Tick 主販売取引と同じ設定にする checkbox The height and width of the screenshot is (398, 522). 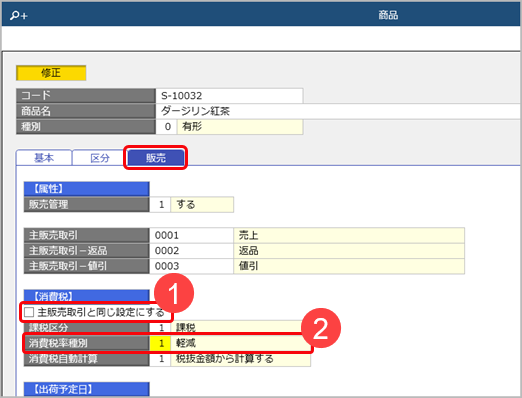pos(29,312)
